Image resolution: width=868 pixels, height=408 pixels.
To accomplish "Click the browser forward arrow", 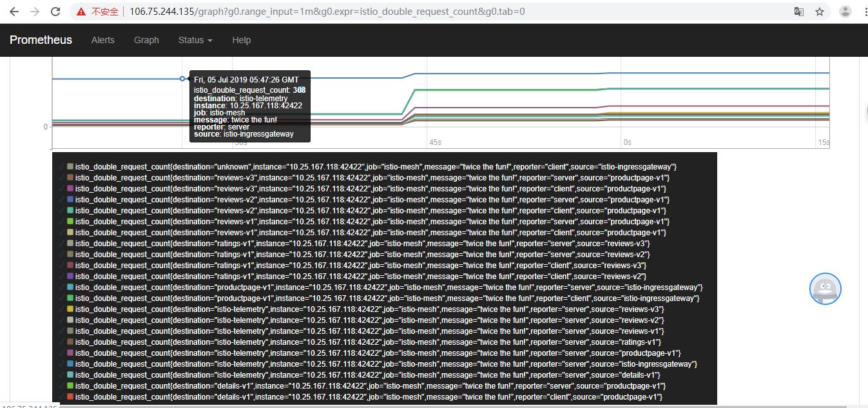I will tap(35, 12).
